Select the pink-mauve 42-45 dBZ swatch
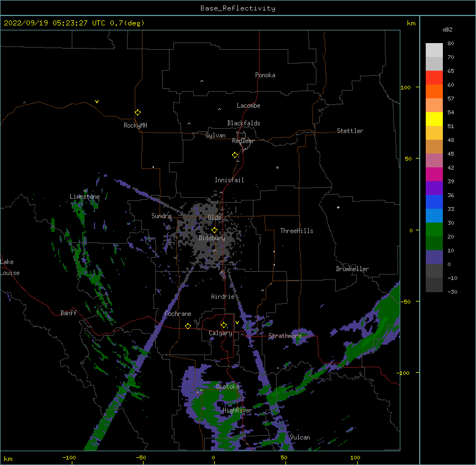The width and height of the screenshot is (476, 465). (x=434, y=161)
